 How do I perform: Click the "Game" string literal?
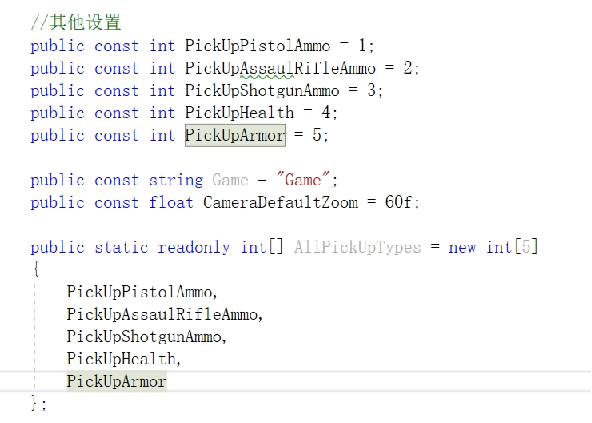coord(303,180)
